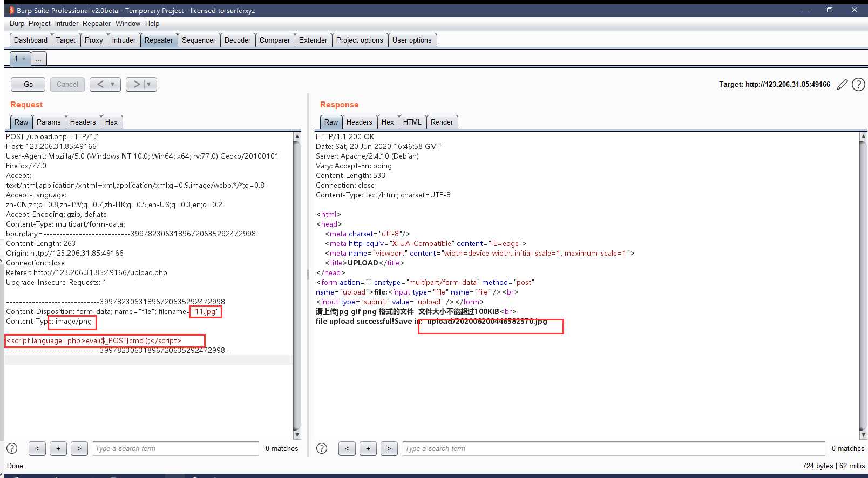Image resolution: width=868 pixels, height=478 pixels.
Task: Switch to response HTML tab
Action: (x=412, y=122)
